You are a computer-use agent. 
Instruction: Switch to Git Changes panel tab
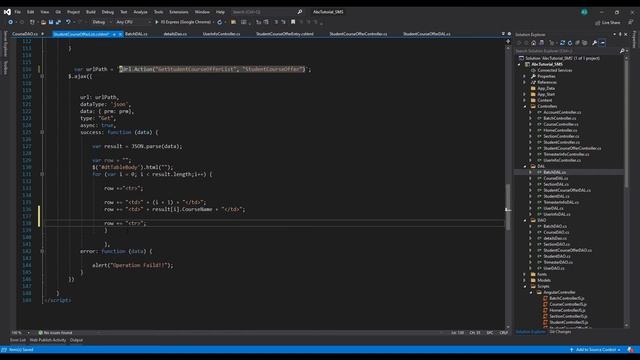[560, 332]
